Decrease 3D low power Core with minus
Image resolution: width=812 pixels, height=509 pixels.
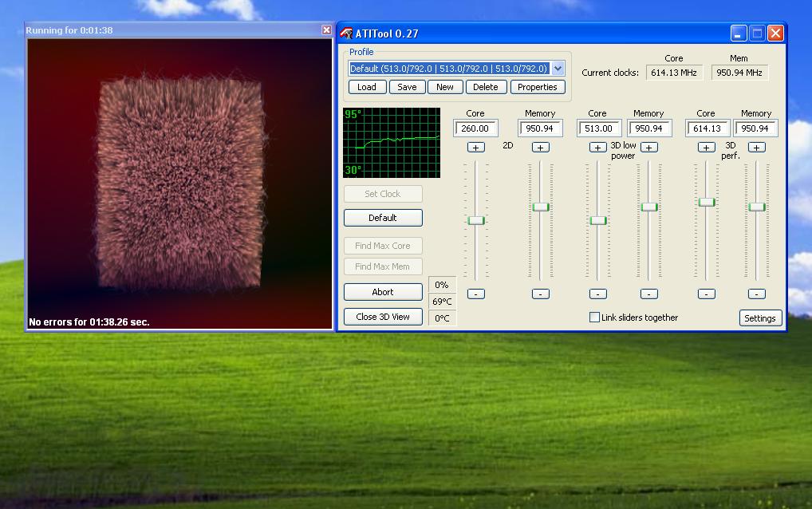(597, 294)
